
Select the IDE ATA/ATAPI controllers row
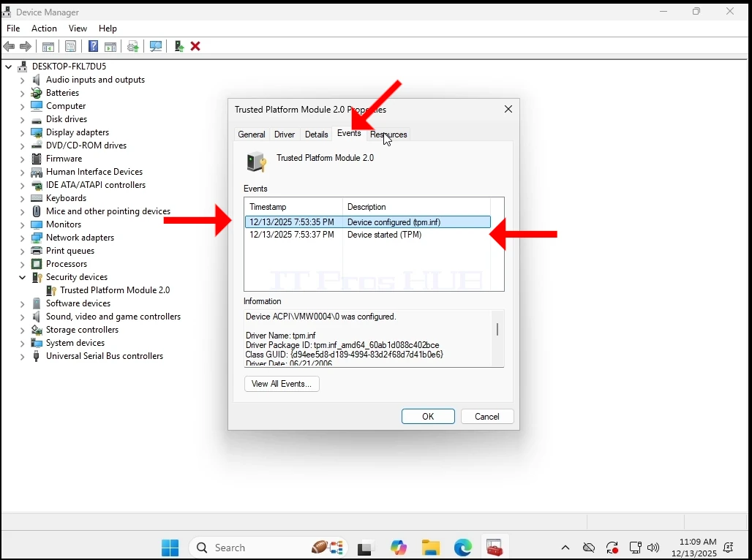tap(95, 185)
